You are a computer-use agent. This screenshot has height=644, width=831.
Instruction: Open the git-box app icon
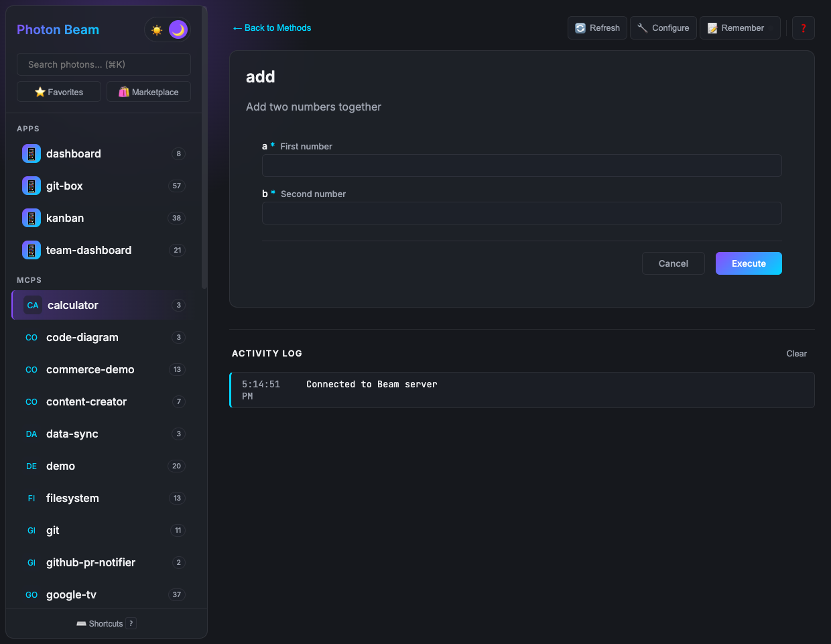click(x=31, y=186)
